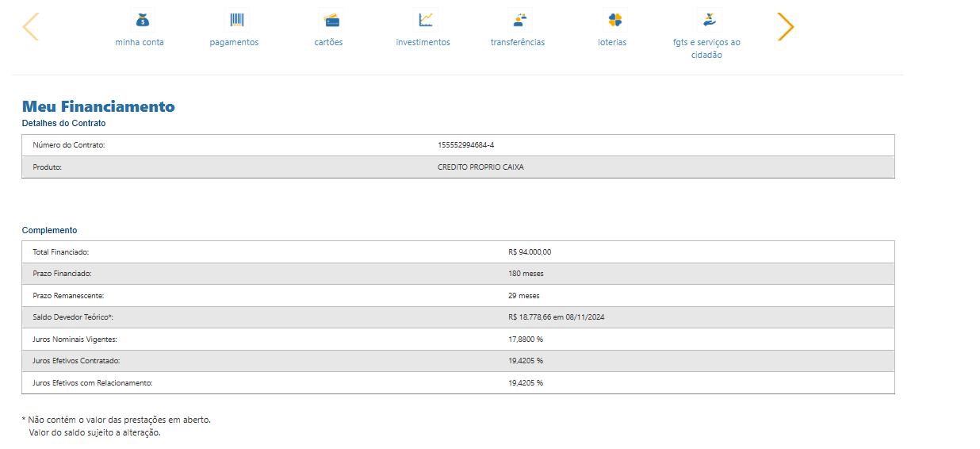Viewport: 980px width, 449px height.
Task: Open the investimentos text link
Action: pos(423,42)
